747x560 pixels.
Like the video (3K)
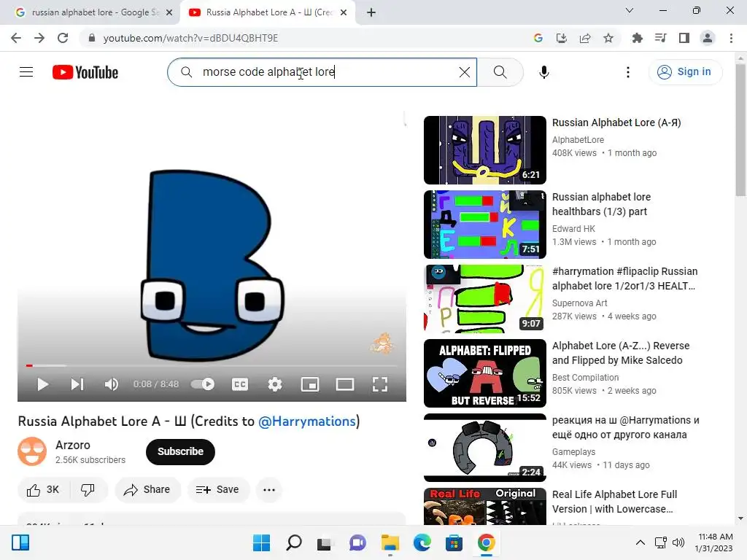(x=43, y=489)
